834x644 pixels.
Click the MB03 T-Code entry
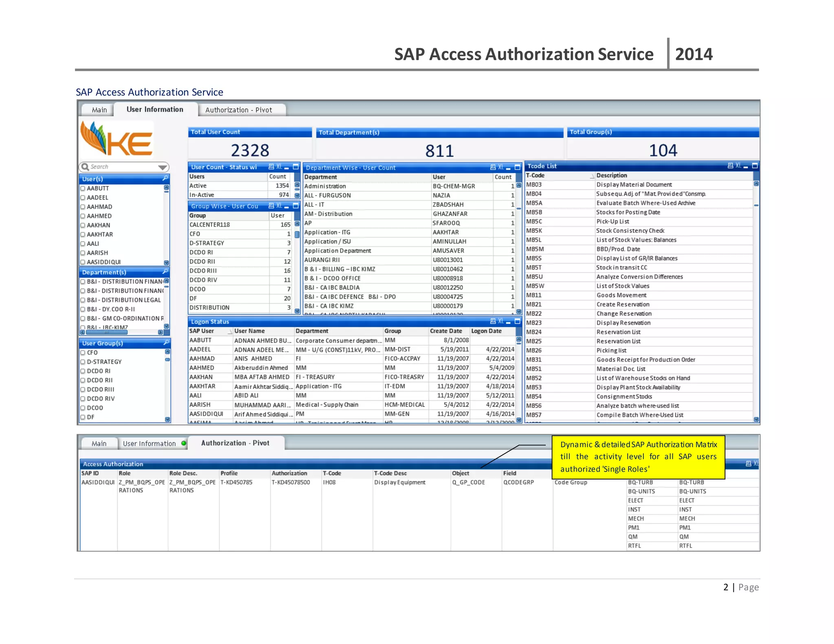[534, 185]
